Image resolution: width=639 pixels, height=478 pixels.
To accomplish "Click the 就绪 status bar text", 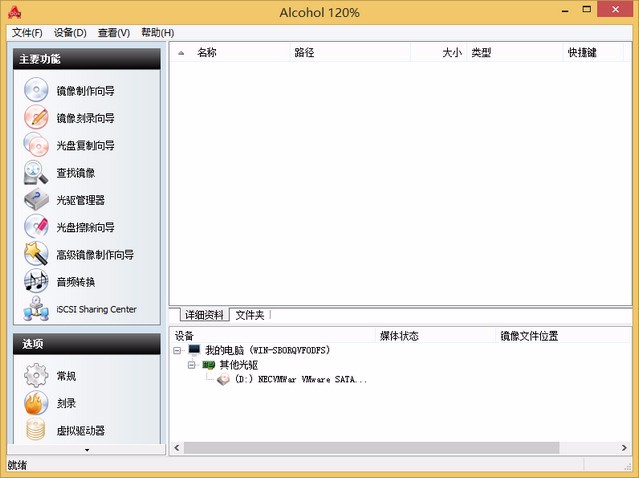I will point(17,465).
